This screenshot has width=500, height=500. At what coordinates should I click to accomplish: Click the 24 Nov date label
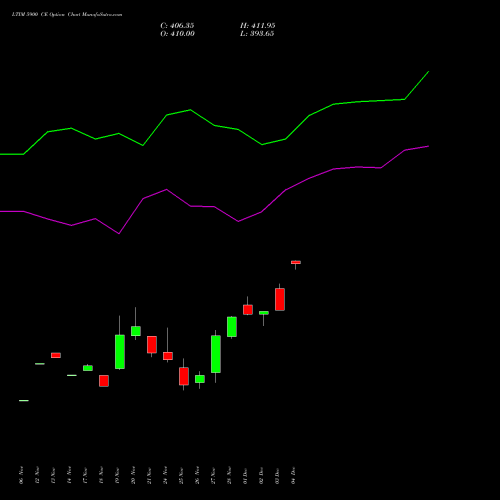click(x=165, y=475)
